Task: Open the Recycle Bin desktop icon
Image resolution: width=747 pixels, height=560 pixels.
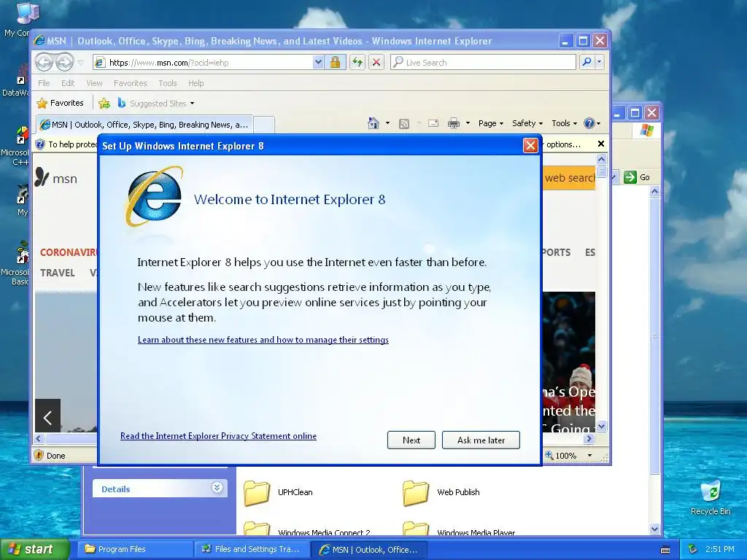Action: [x=711, y=498]
